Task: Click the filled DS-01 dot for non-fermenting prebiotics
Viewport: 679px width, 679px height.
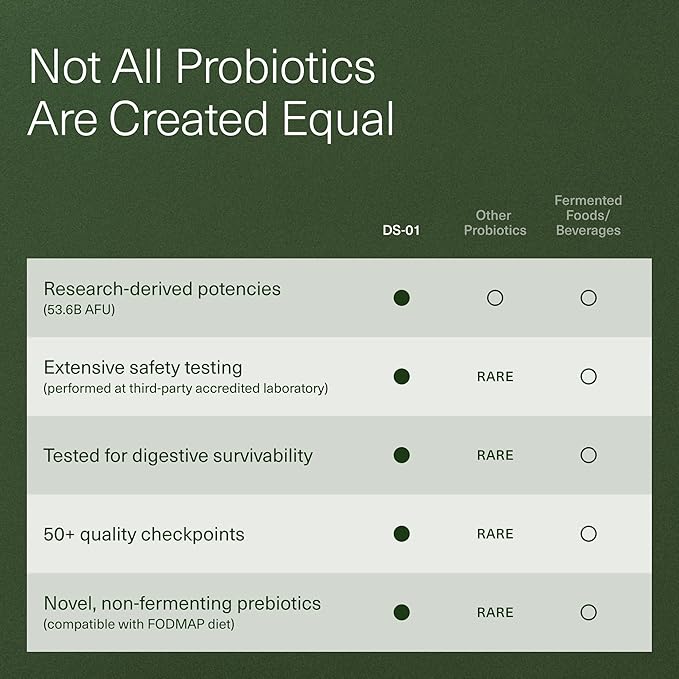Action: point(401,612)
